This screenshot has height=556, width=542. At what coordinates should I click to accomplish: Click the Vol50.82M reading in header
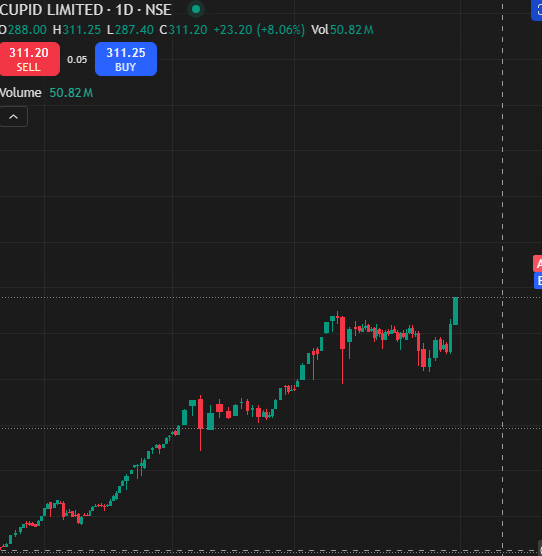coord(342,30)
